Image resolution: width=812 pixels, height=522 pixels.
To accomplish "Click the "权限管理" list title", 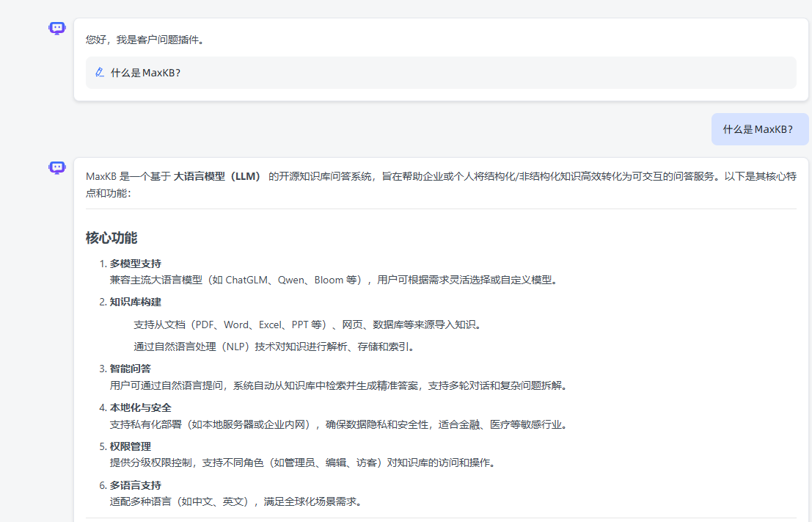I will 131,446.
